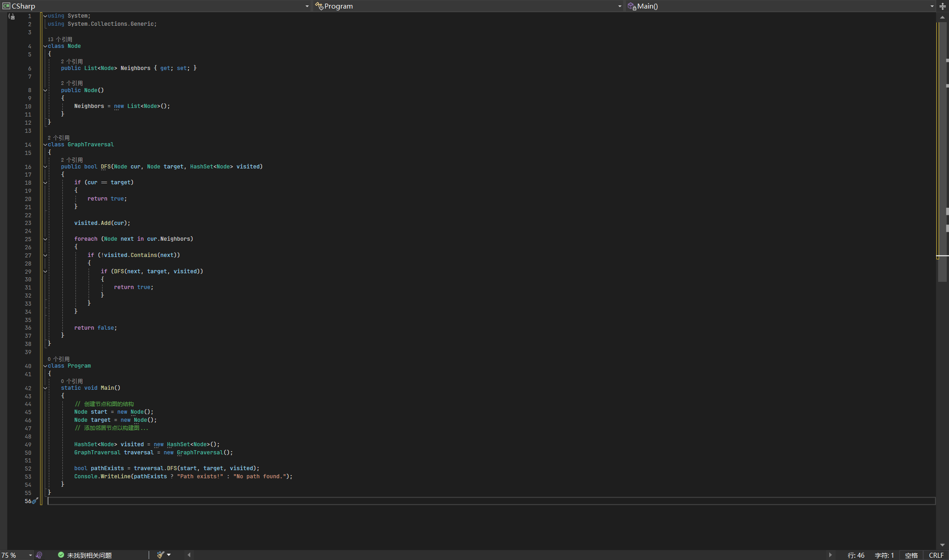
Task: Open references link above the DFS method
Action: 72,160
